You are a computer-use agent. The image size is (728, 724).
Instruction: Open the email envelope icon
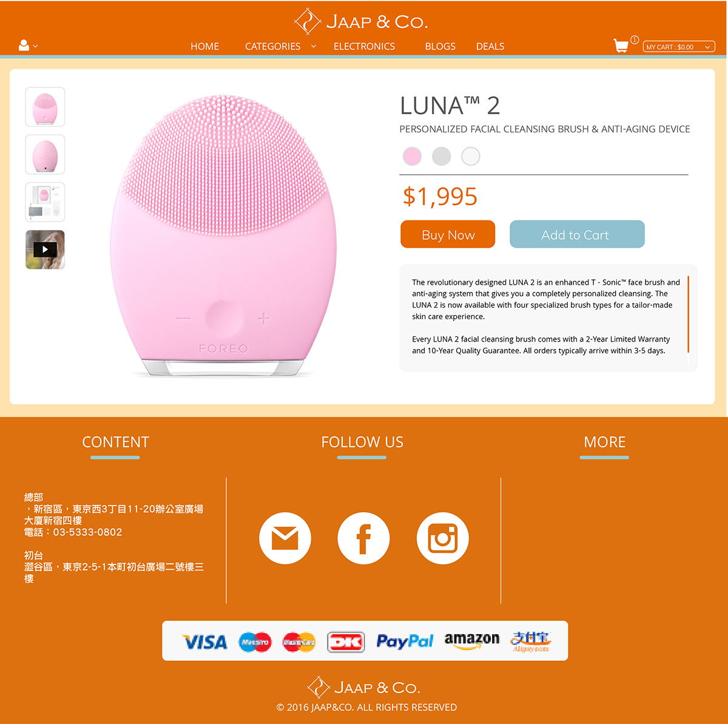coord(285,538)
